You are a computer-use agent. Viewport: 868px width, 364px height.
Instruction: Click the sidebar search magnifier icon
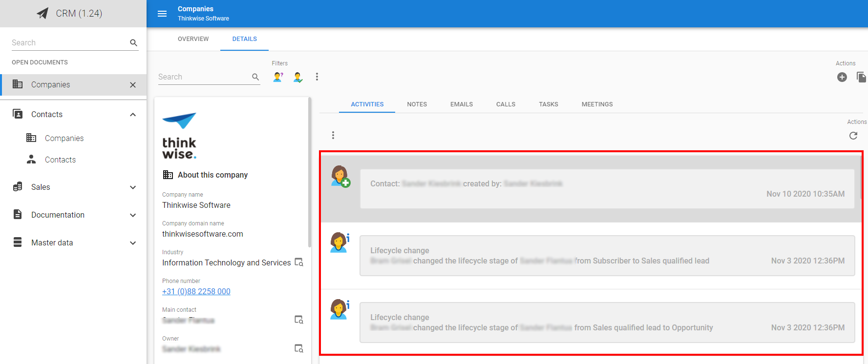click(x=133, y=43)
